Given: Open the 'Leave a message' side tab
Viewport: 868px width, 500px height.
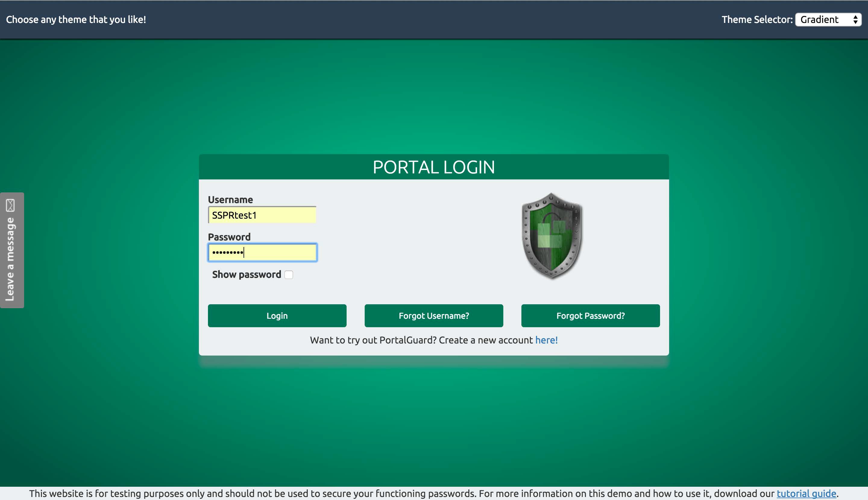Looking at the screenshot, I should click(11, 259).
